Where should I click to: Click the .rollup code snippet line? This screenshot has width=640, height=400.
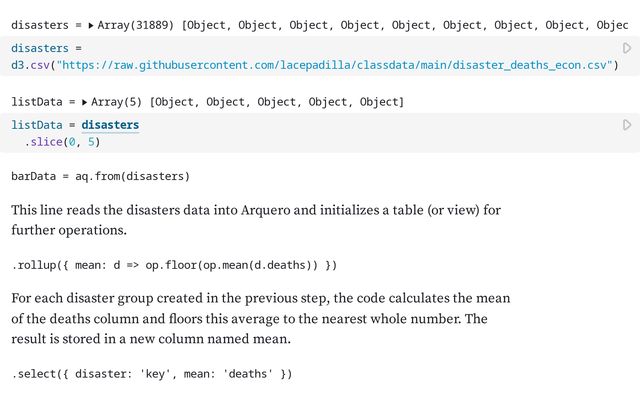coord(174,265)
